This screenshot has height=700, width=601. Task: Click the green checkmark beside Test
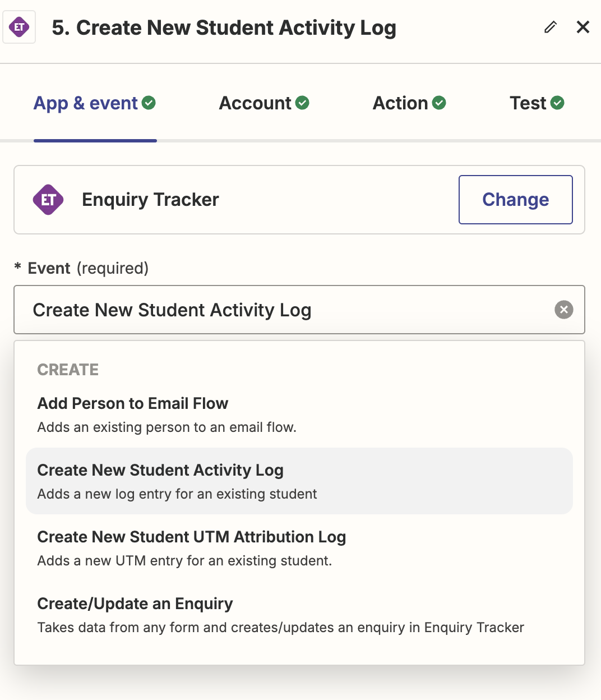tap(557, 103)
